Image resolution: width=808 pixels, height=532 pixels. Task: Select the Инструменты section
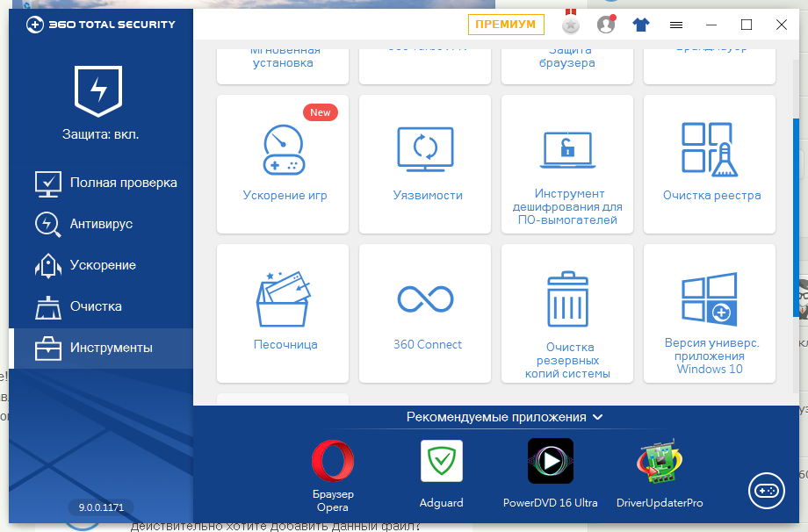(x=103, y=349)
